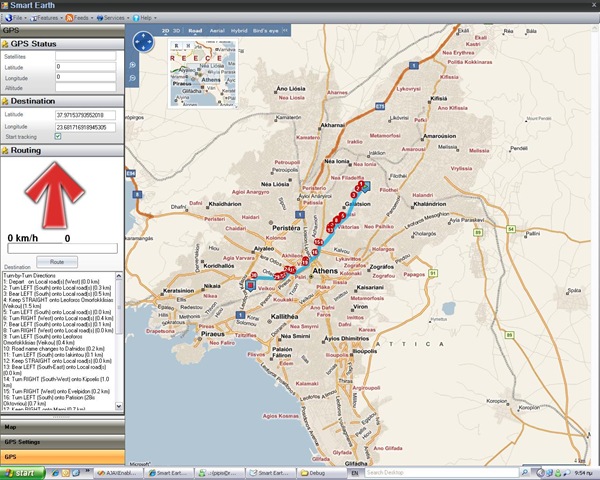
Task: Click the directions list scroll down arrow
Action: coord(119,406)
